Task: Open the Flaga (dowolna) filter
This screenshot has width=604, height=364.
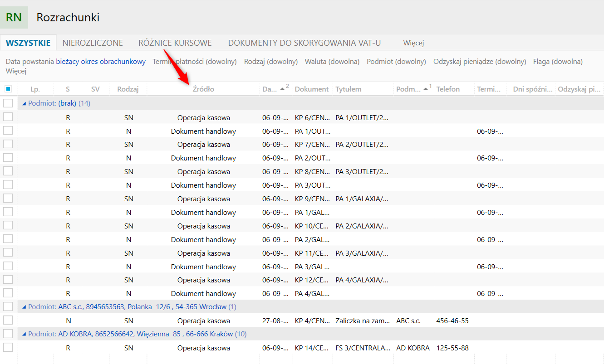Action: pyautogui.click(x=558, y=62)
